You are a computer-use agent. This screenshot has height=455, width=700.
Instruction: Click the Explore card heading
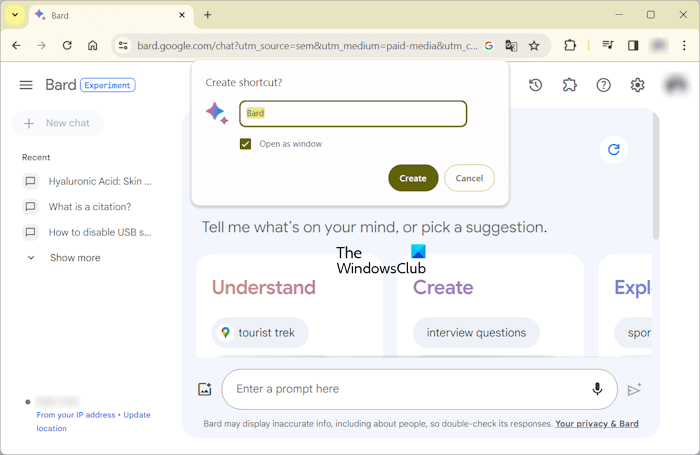coord(633,287)
